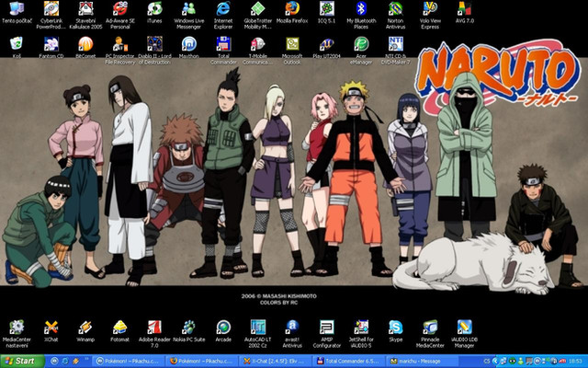Launch GlobeTrotter Mobility Manager
This screenshot has width=588, height=368.
[257, 15]
